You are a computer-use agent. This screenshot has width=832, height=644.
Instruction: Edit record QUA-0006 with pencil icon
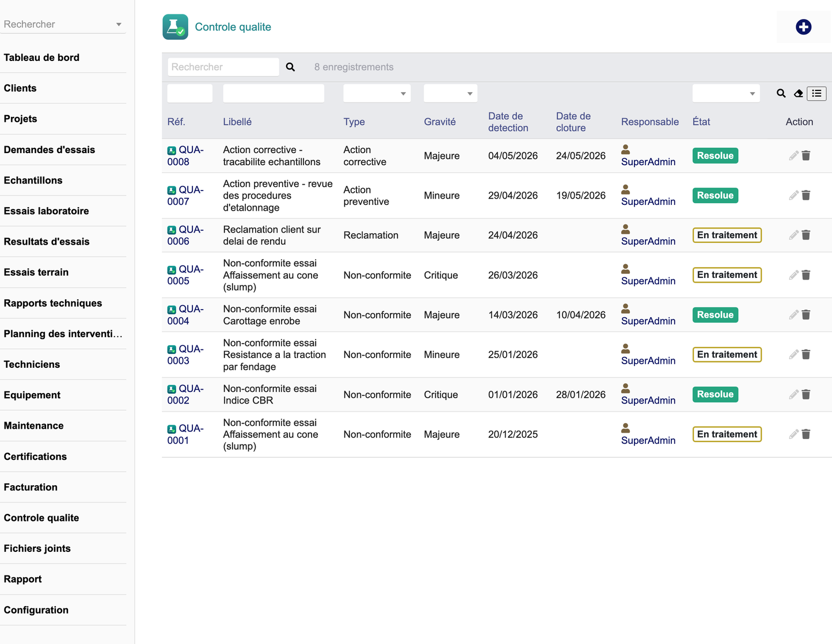793,235
